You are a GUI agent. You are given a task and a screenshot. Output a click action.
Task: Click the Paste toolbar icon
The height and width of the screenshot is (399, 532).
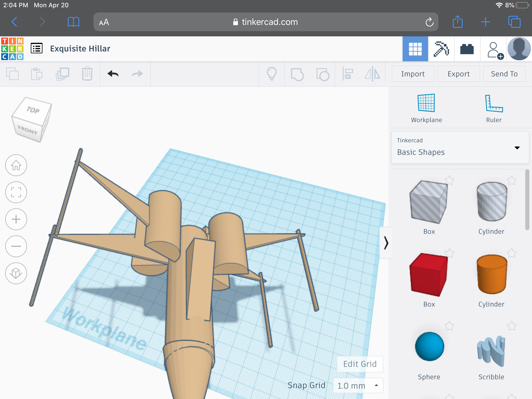37,74
